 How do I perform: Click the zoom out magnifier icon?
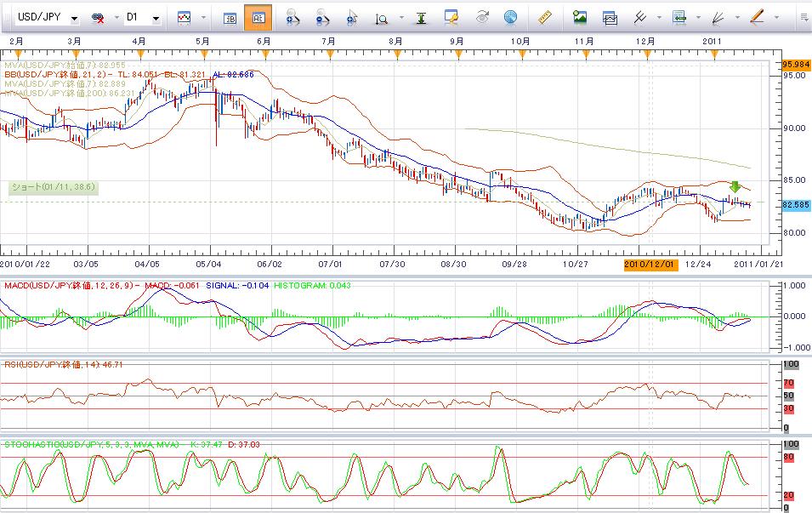tap(321, 17)
